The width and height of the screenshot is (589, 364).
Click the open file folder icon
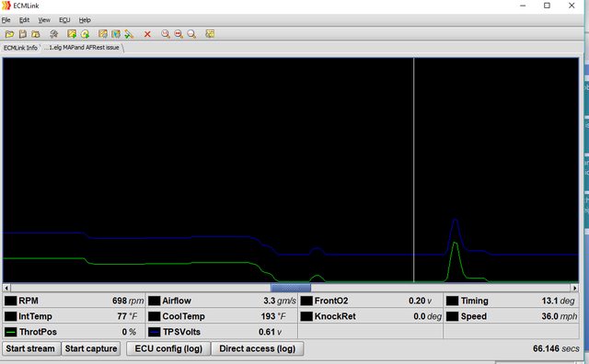click(x=9, y=34)
